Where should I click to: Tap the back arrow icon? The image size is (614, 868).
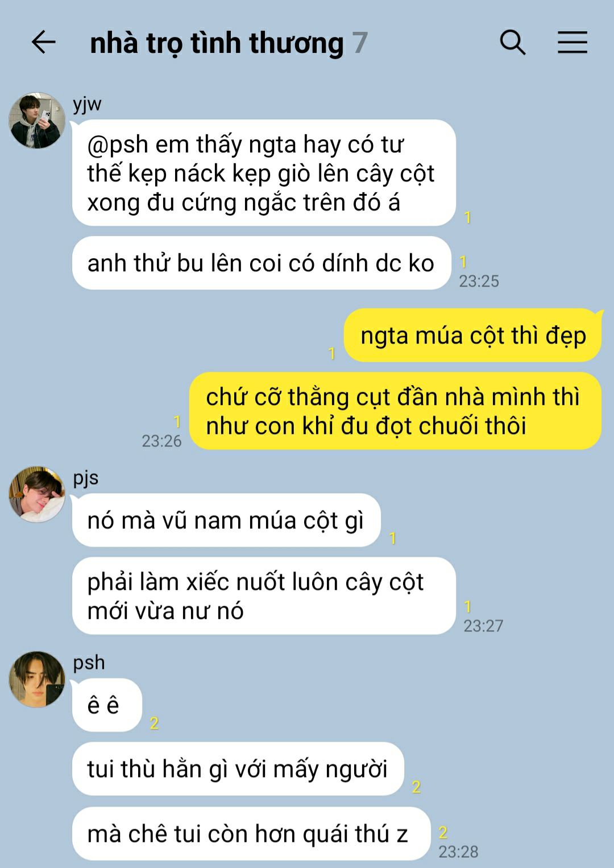pyautogui.click(x=43, y=43)
